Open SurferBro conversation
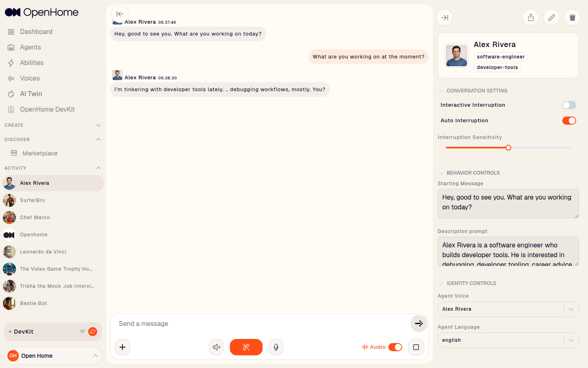588x368 pixels. (53, 200)
